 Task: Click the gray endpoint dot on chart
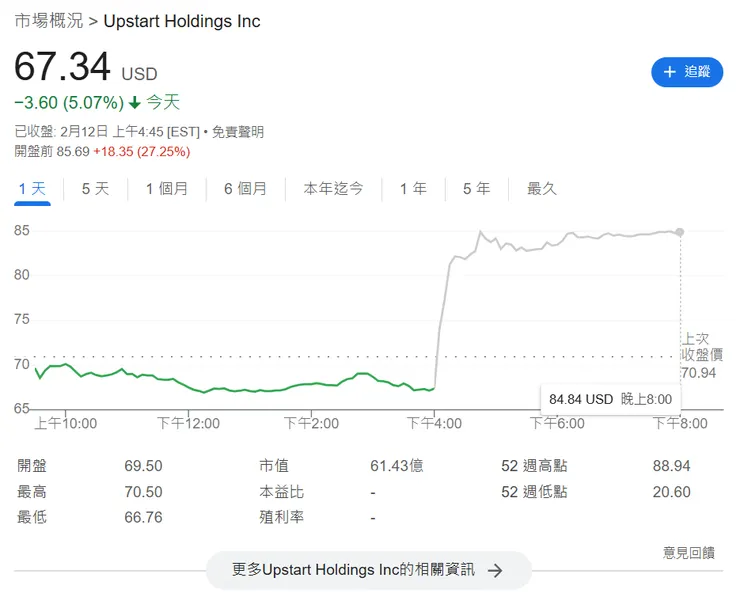[x=680, y=232]
